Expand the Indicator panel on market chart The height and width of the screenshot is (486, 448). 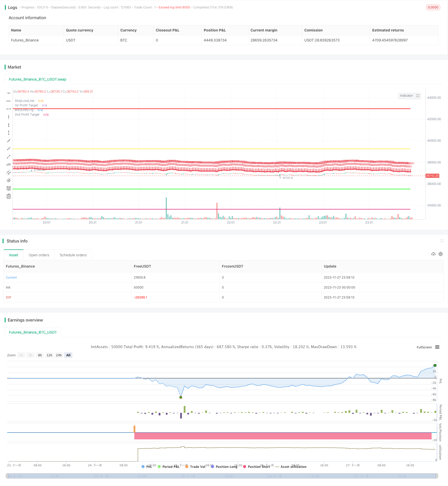pos(418,96)
